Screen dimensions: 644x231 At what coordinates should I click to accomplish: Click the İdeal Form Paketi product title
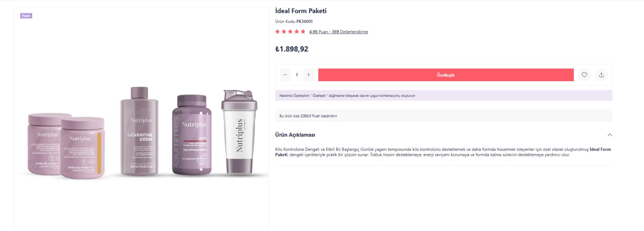pyautogui.click(x=301, y=11)
